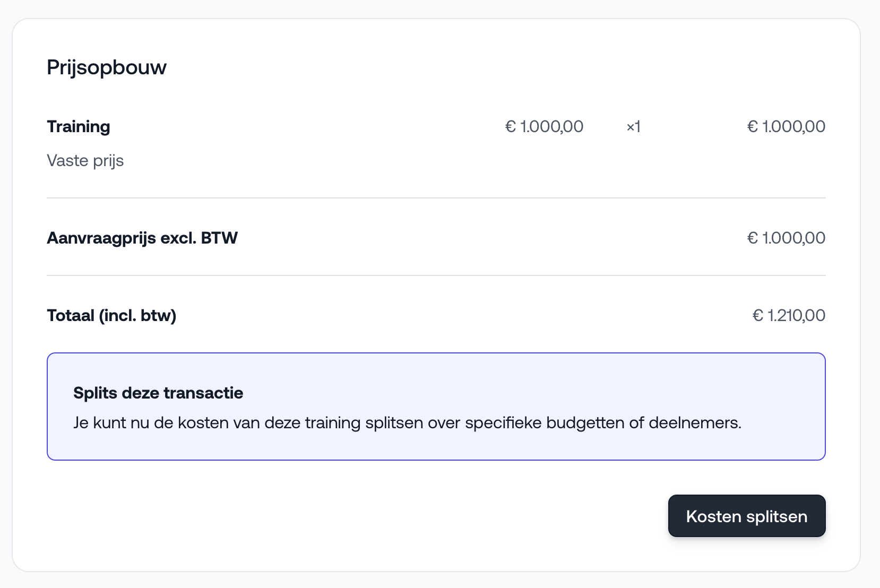Image resolution: width=880 pixels, height=588 pixels.
Task: Click the Vaste prijs subtitle
Action: tap(85, 161)
